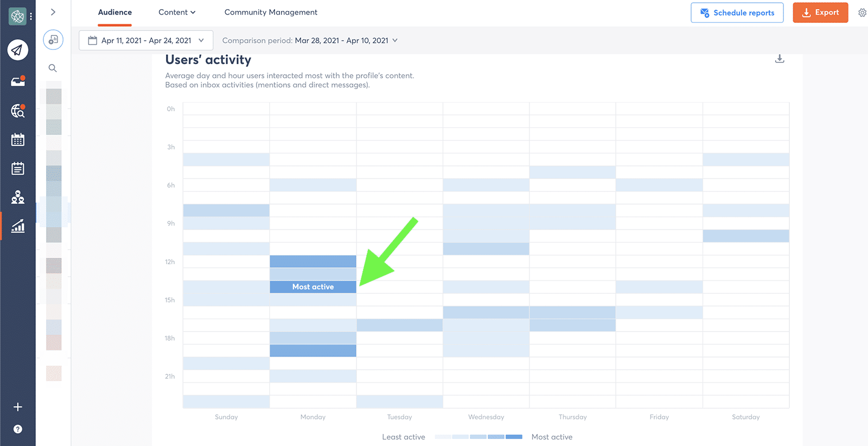Click the 3h hour label
868x446 pixels.
[x=171, y=147]
